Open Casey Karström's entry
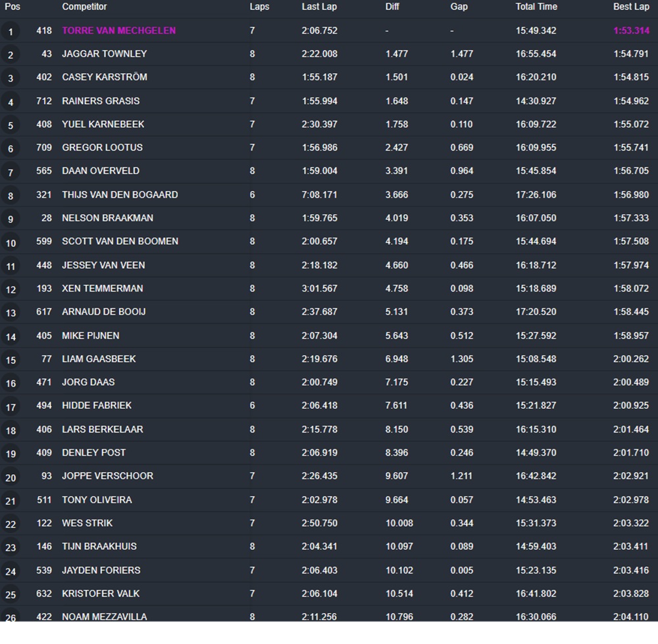This screenshot has width=658, height=644. point(104,77)
